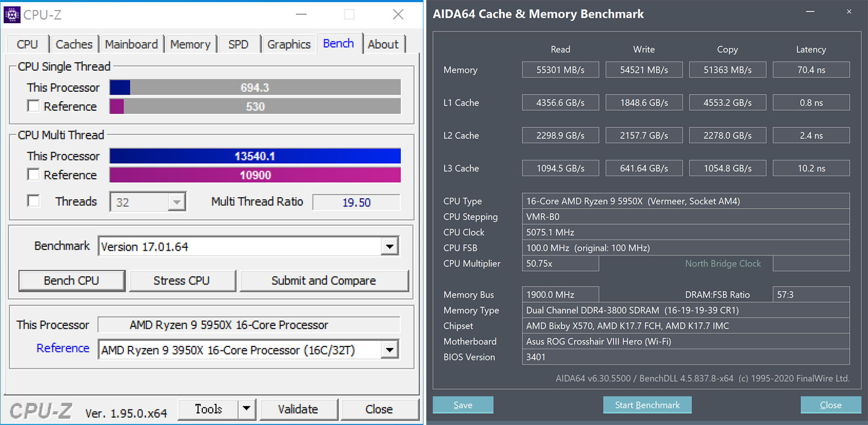The height and width of the screenshot is (425, 868).
Task: Open the Reference processor dropdown
Action: (390, 350)
